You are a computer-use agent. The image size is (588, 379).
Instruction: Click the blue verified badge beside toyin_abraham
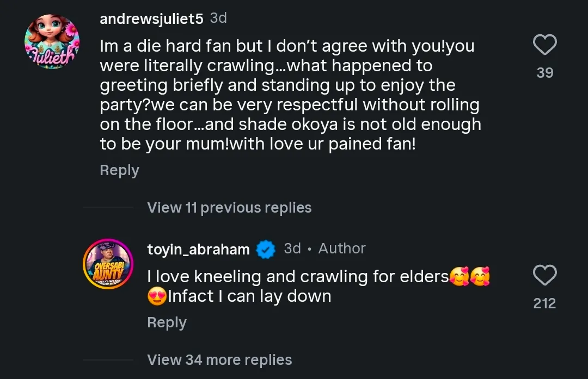tap(266, 249)
